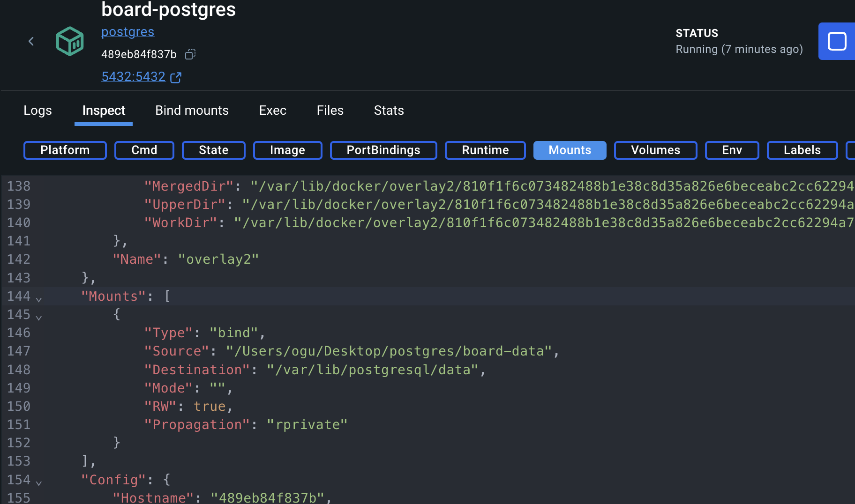
Task: Open the postgres image link
Action: (127, 32)
